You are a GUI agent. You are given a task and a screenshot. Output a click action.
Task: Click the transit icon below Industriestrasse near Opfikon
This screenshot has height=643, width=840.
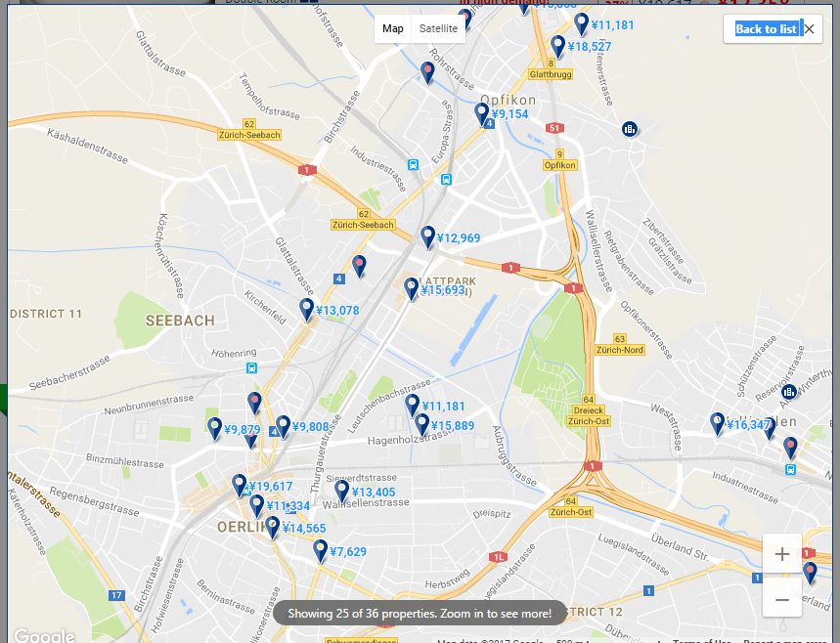coord(413,165)
